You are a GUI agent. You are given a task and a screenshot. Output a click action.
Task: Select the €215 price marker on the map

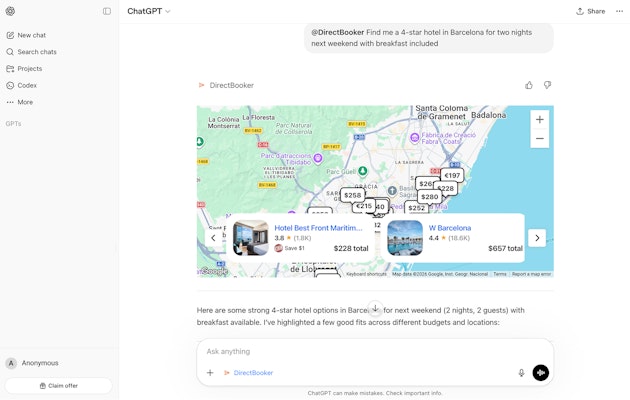pyautogui.click(x=363, y=206)
